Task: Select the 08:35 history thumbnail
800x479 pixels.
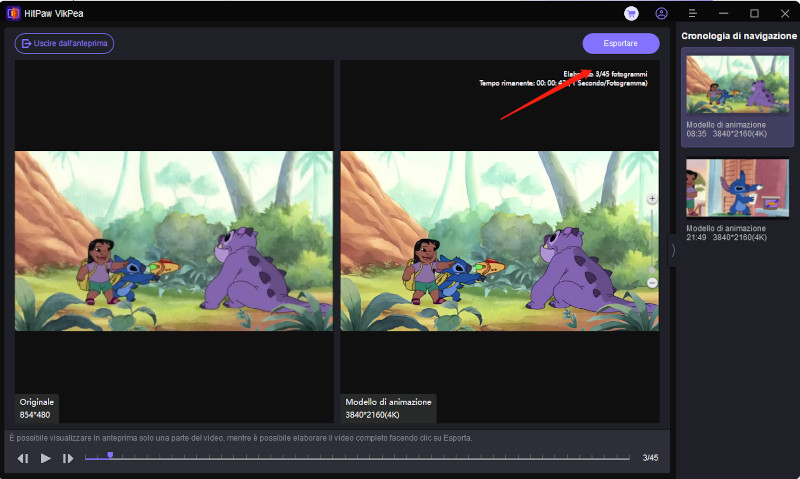Action: (x=738, y=84)
